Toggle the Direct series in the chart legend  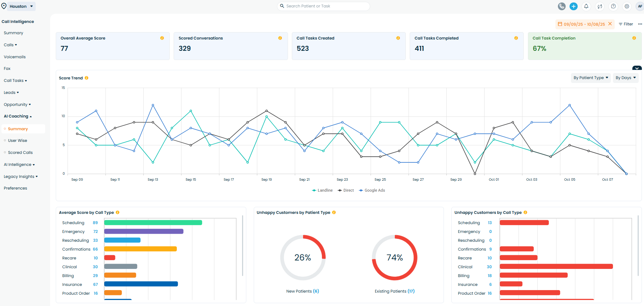coord(346,190)
